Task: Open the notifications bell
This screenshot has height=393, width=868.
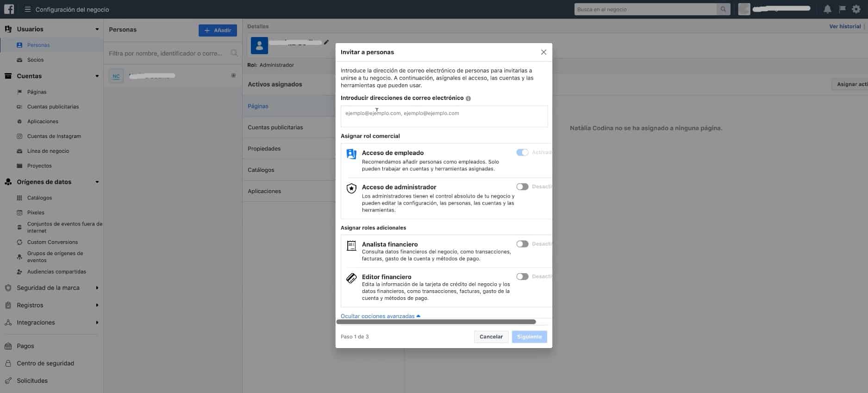Action: (x=827, y=9)
